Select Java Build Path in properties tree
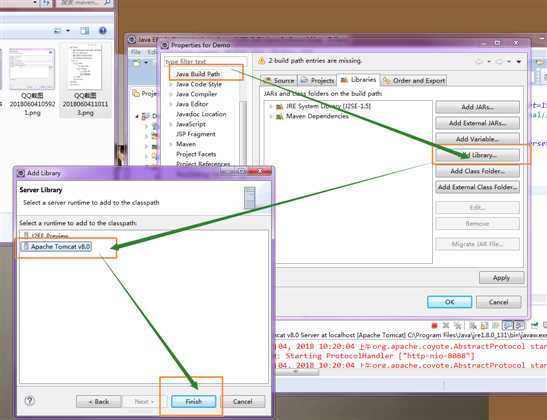Screen dimensions: 547x420 pyautogui.click(x=198, y=74)
